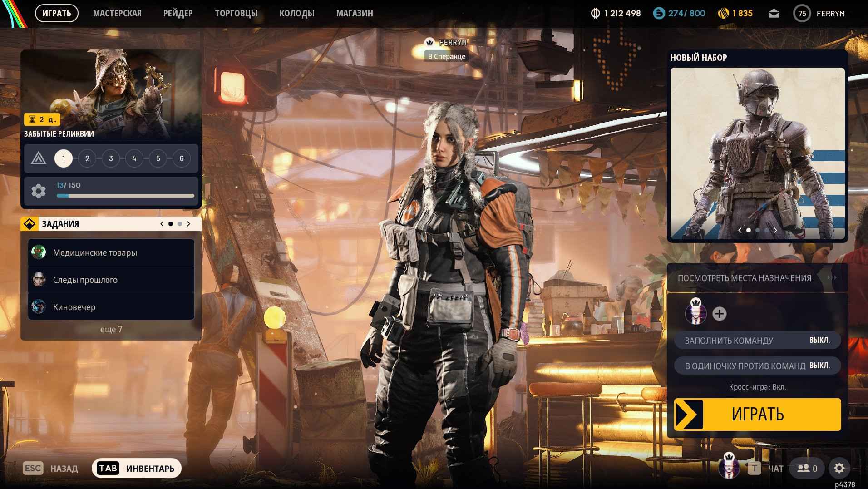The width and height of the screenshot is (868, 489).
Task: Open the Колоды tab
Action: point(297,14)
